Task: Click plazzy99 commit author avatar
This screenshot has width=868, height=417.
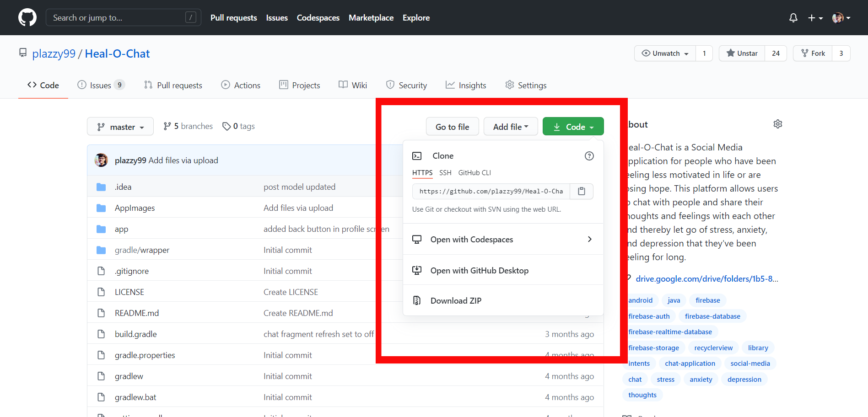Action: point(101,160)
